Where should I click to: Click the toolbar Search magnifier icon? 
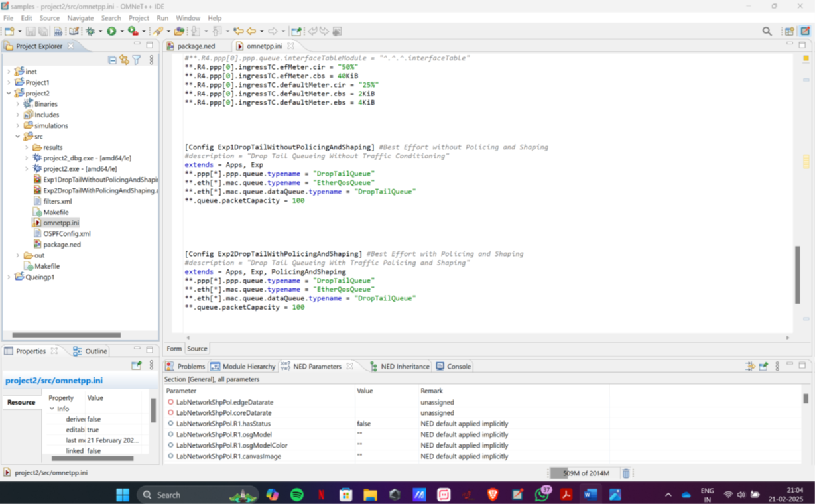[767, 31]
